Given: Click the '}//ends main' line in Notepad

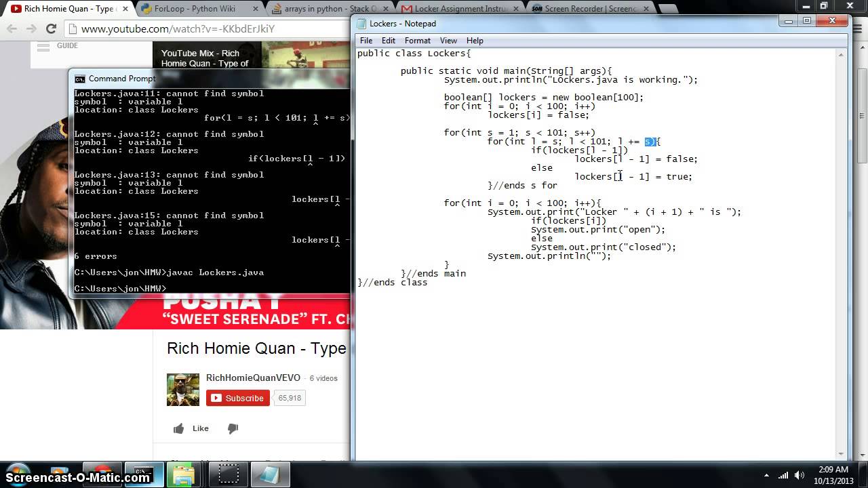Looking at the screenshot, I should click(x=433, y=274).
